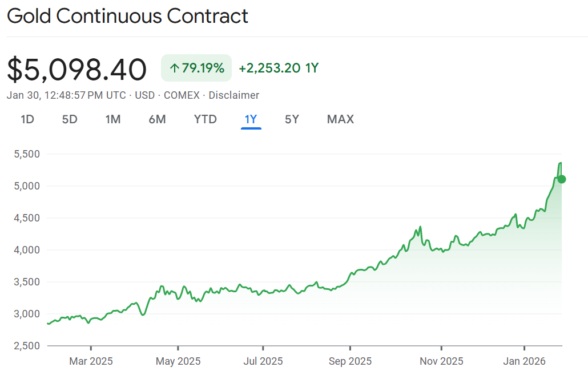Click the Sep 2025 axis label
This screenshot has width=588, height=379.
coord(350,361)
